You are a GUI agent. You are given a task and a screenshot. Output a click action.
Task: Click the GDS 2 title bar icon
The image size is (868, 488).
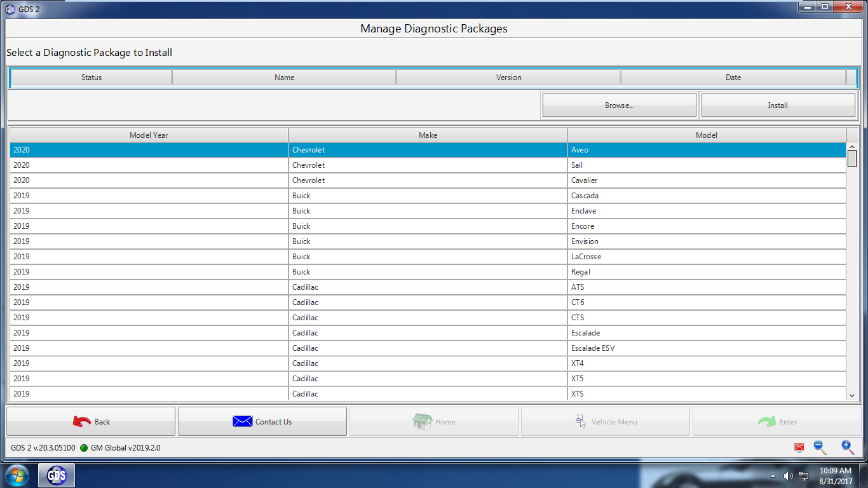point(10,9)
